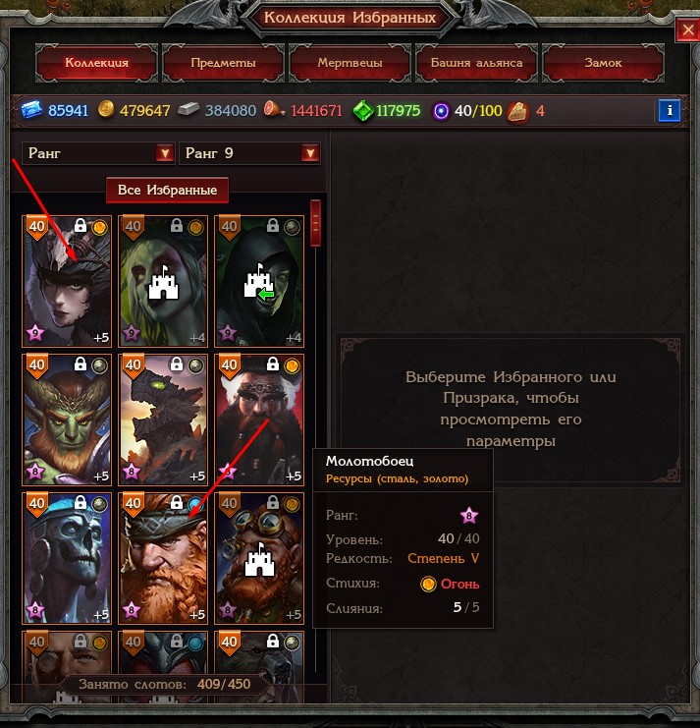This screenshot has height=728, width=700.
Task: Open the Ранг sorting dropdown
Action: tap(98, 153)
